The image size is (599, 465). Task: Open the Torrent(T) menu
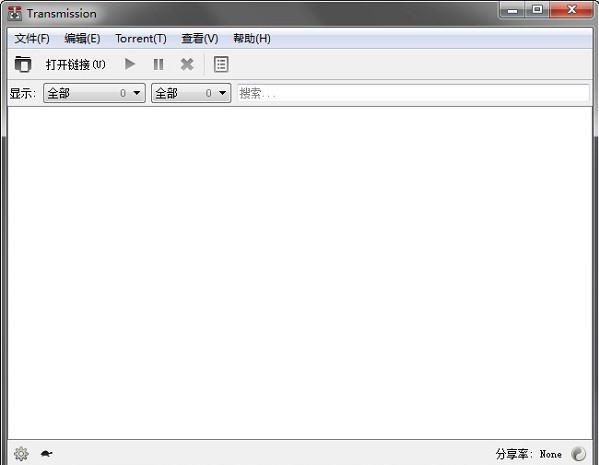click(x=141, y=39)
